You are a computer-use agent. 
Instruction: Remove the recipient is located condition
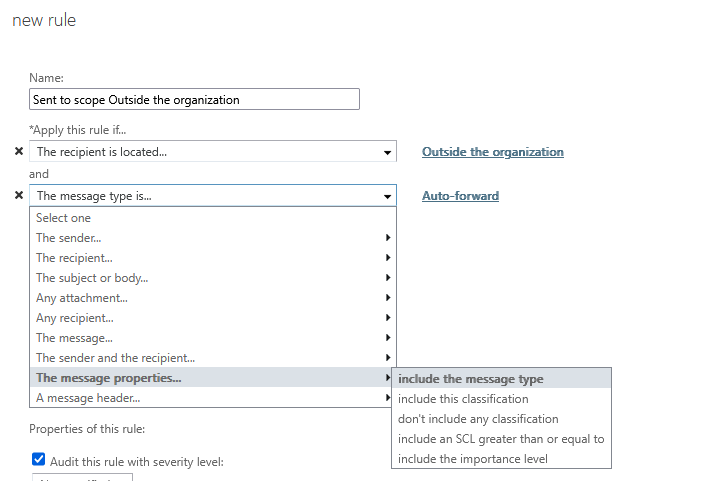click(x=19, y=152)
